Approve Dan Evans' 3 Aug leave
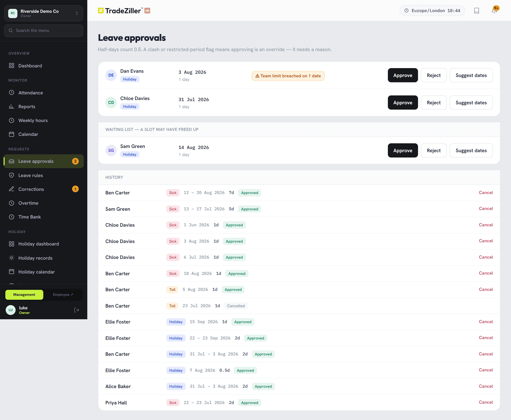Image resolution: width=511 pixels, height=420 pixels. (x=403, y=75)
